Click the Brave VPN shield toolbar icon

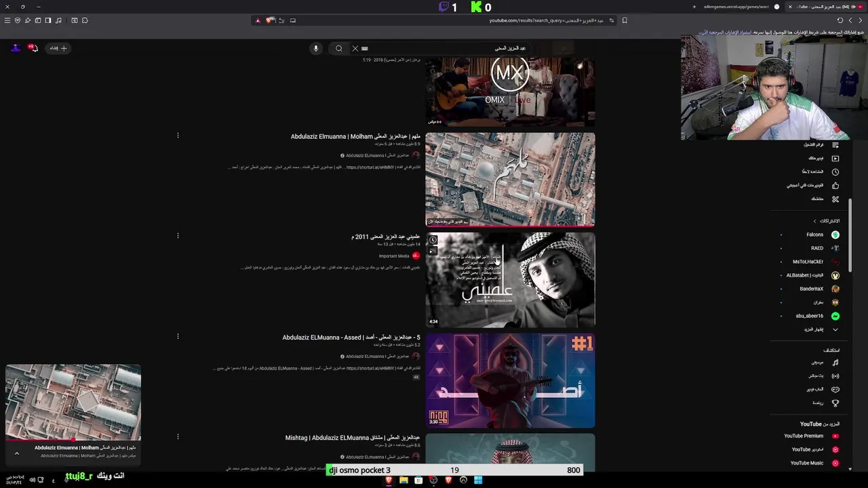point(18,20)
